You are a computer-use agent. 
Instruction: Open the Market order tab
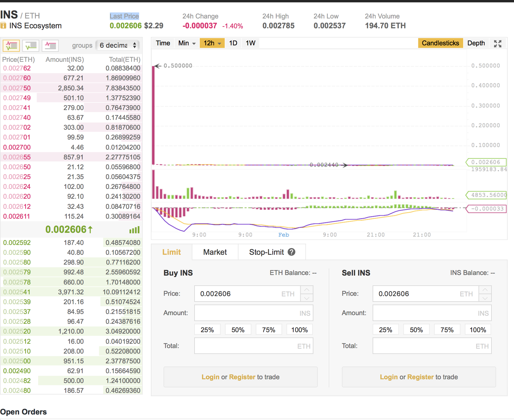[x=215, y=252]
